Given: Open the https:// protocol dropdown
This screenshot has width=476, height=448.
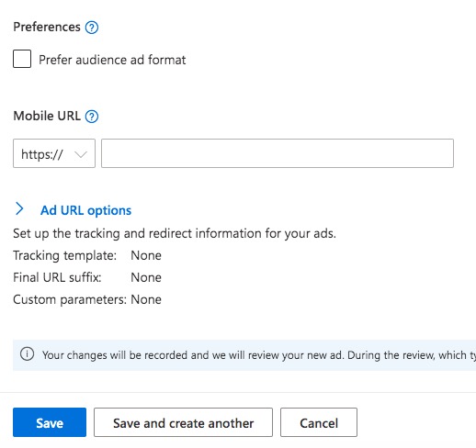Looking at the screenshot, I should pos(54,153).
